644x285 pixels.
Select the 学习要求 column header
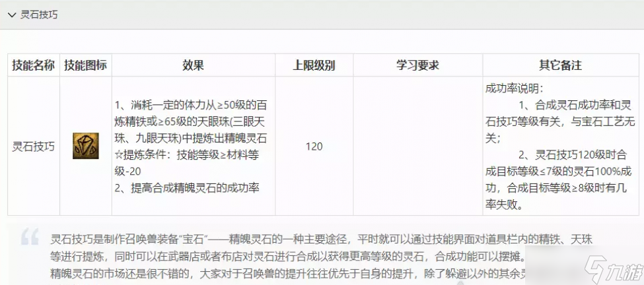(417, 65)
